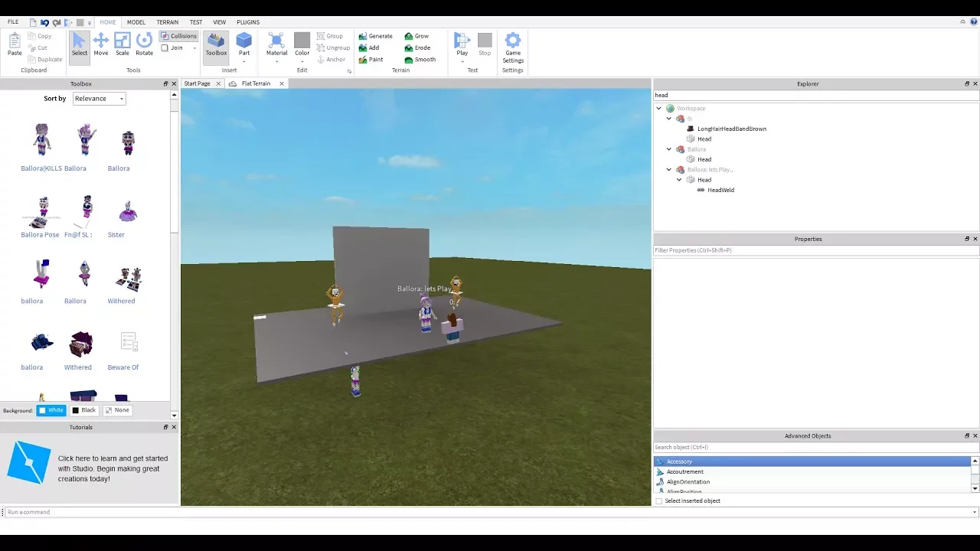Image resolution: width=980 pixels, height=551 pixels.
Task: Collapse the Ballora model node
Action: 669,149
